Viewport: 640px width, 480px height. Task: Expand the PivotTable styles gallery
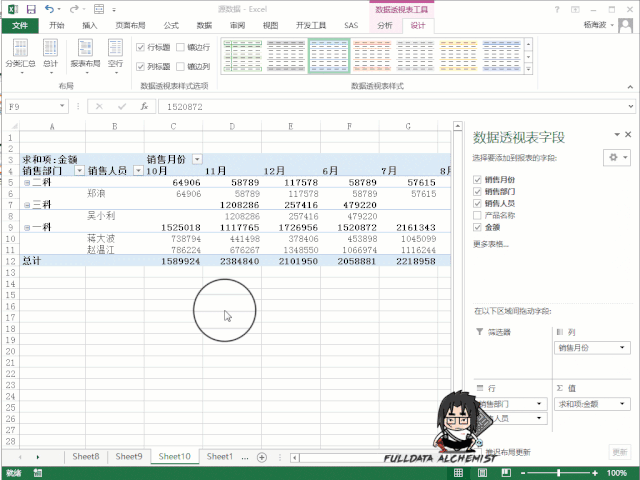(529, 69)
